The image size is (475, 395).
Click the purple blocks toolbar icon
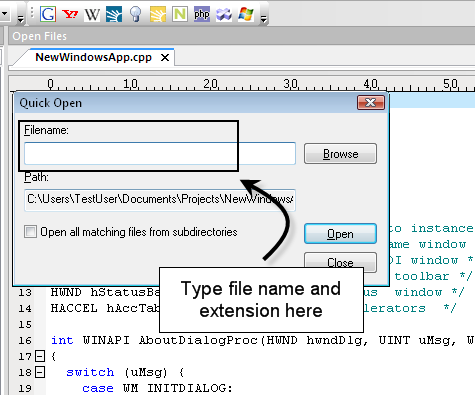224,14
